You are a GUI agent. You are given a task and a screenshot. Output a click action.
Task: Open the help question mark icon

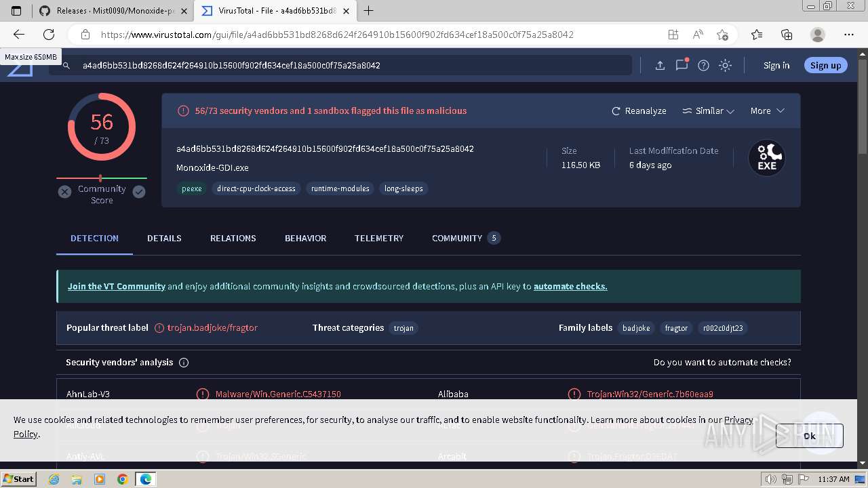pos(703,66)
